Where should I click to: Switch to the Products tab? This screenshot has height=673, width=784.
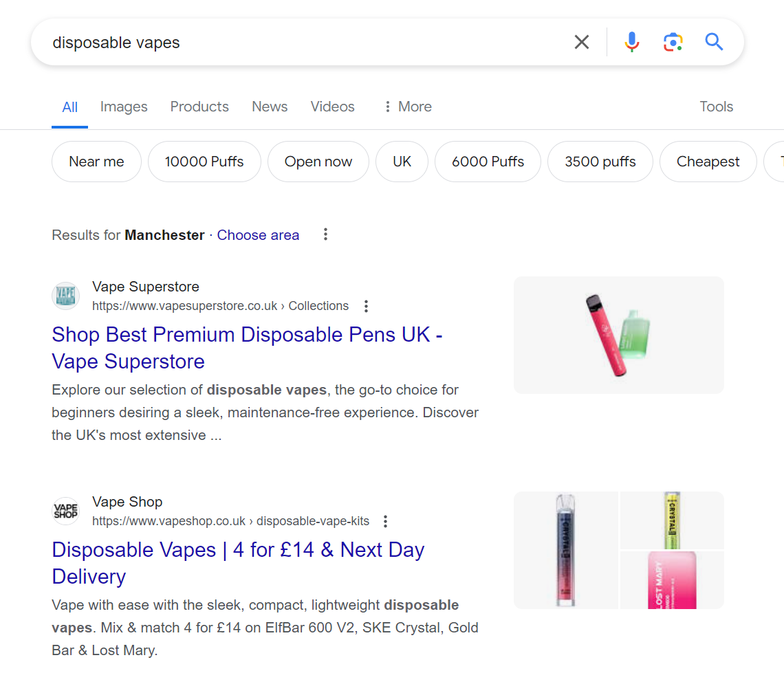pyautogui.click(x=199, y=107)
